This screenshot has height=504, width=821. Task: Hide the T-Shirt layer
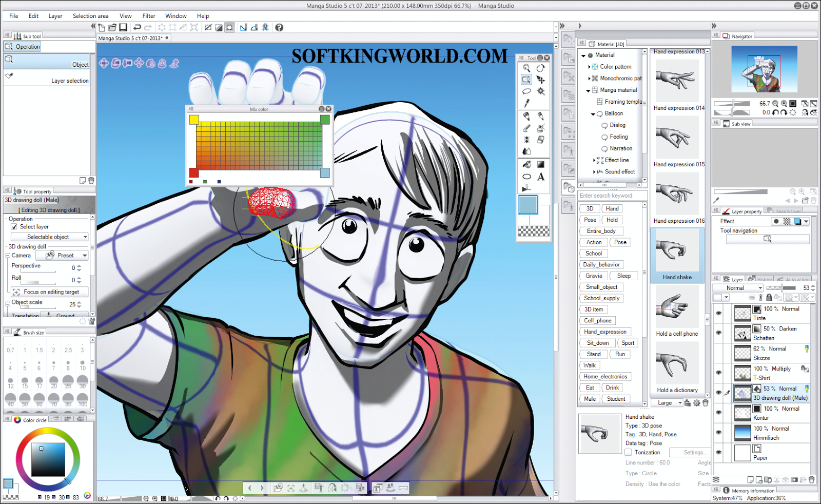pyautogui.click(x=718, y=373)
